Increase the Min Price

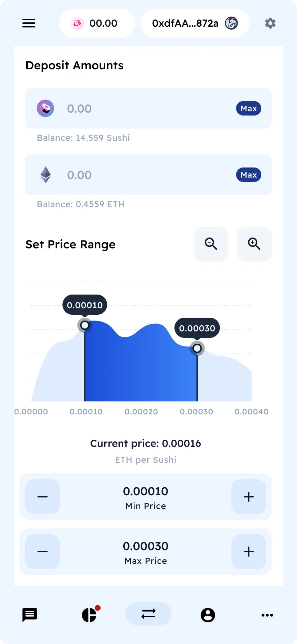249,497
